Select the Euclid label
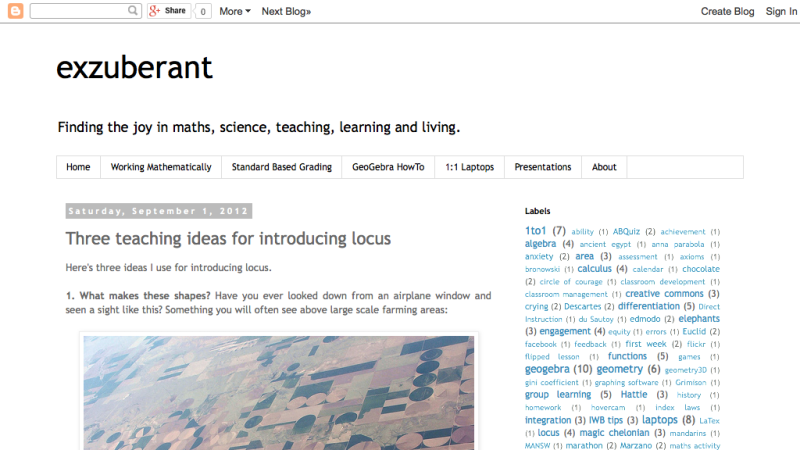Screen dimensions: 800x450 coord(694,332)
